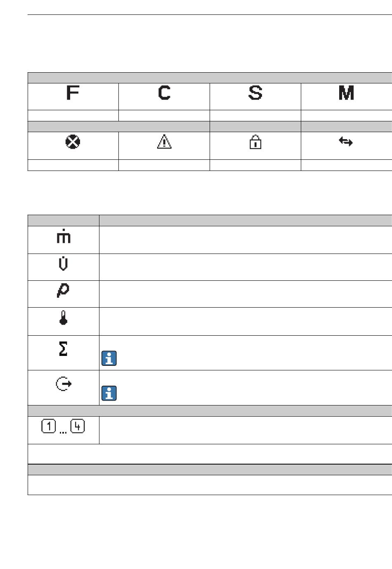This screenshot has height=569, width=392.
Task: Click the padlock locking icon
Action: click(255, 142)
